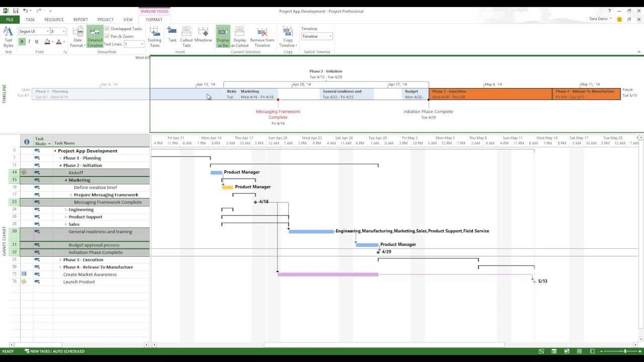Switch to the TASK ribbon tab
Viewport: 644px width, 362px height.
[x=30, y=19]
